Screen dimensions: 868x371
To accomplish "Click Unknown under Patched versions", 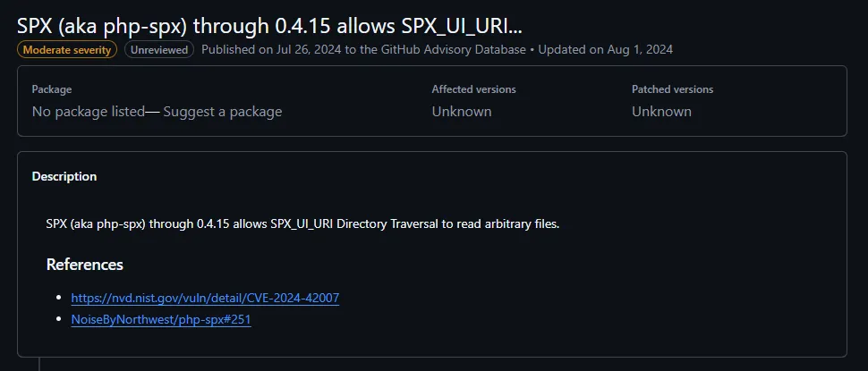I will click(661, 112).
